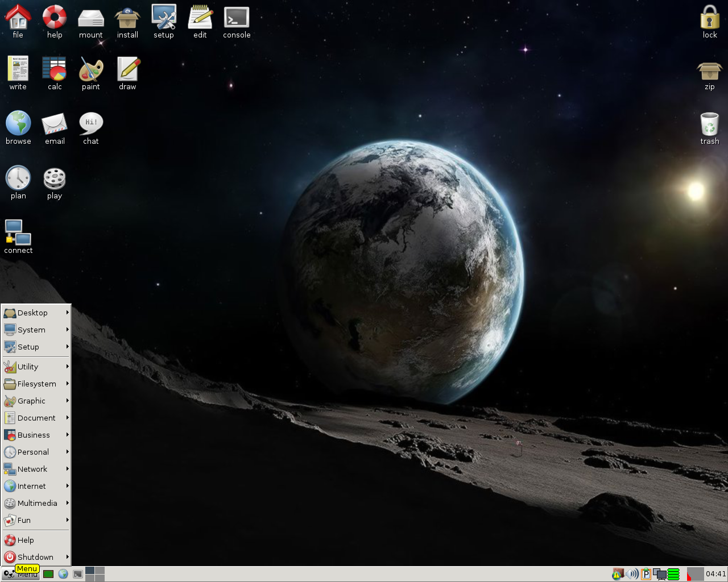Expand the Graphic submenu

36,401
